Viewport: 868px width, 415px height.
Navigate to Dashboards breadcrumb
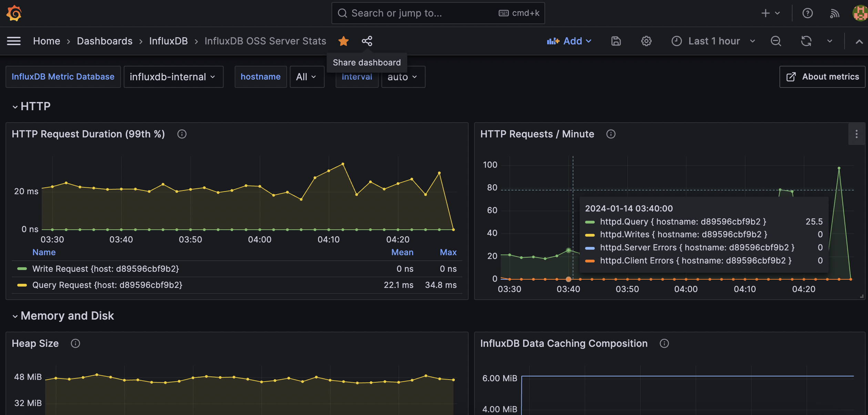104,41
